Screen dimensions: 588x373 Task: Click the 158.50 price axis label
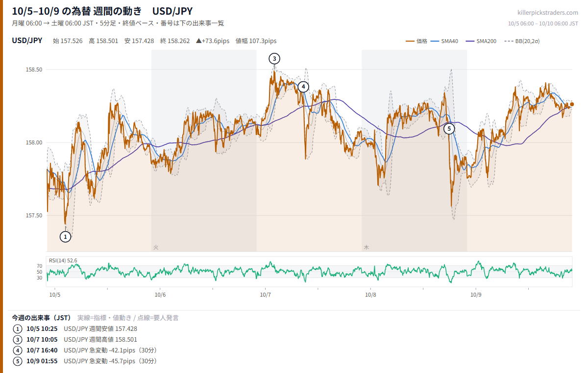tap(34, 70)
